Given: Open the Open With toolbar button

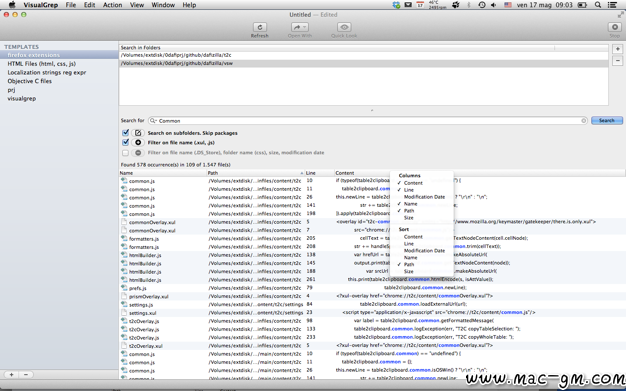Looking at the screenshot, I should click(299, 27).
